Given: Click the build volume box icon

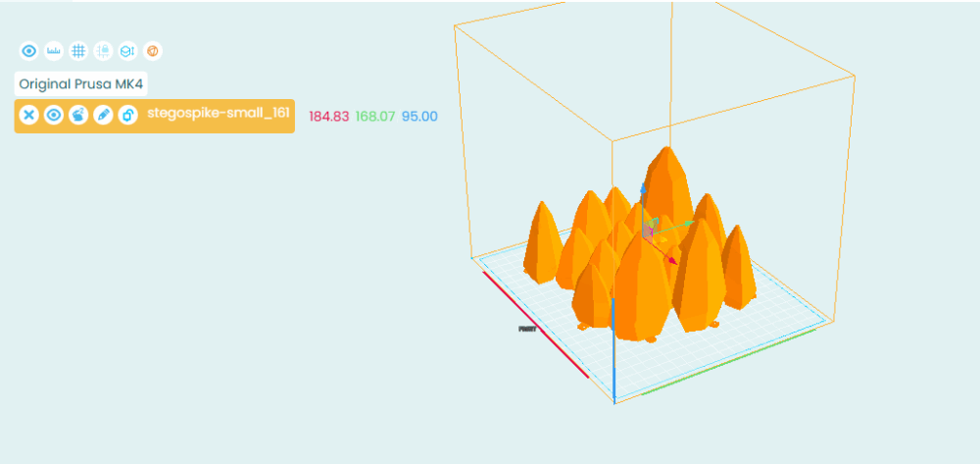Looking at the screenshot, I should [x=127, y=50].
